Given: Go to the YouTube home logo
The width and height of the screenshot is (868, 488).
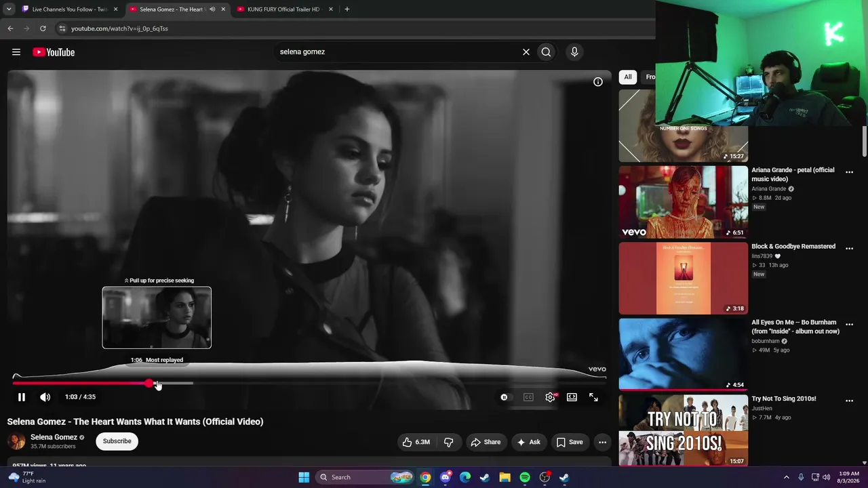Looking at the screenshot, I should coord(54,52).
